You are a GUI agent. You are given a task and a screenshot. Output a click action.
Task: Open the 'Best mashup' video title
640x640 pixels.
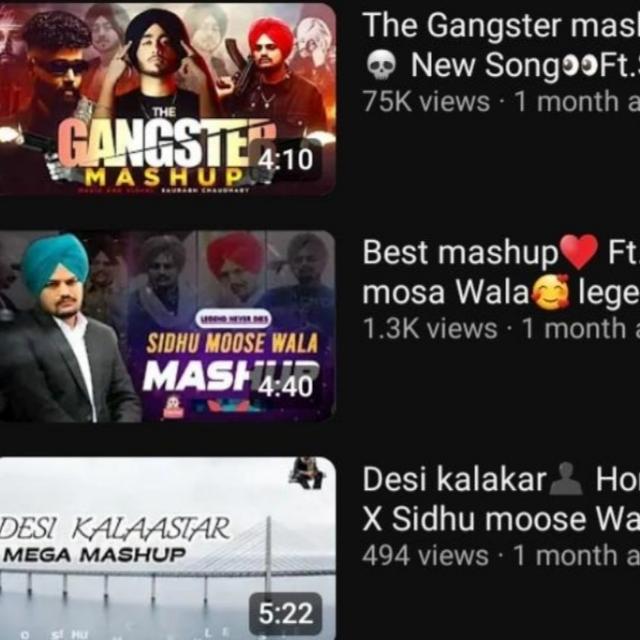point(501,272)
